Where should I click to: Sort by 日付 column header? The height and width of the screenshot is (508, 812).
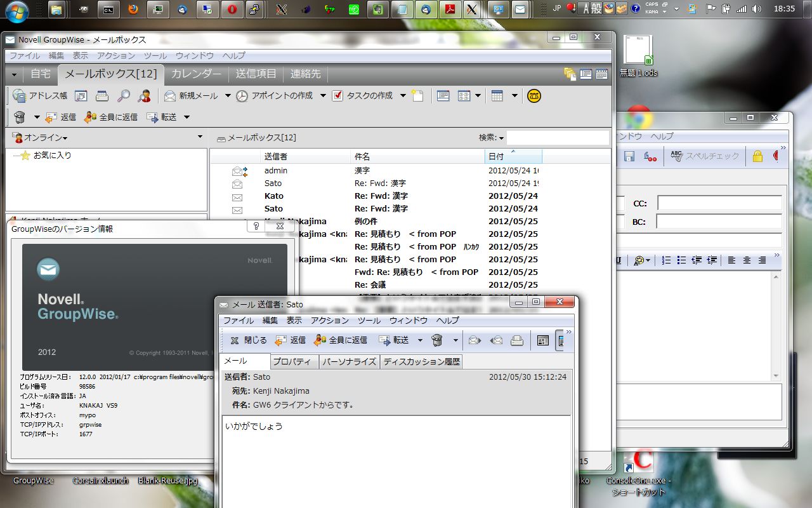513,156
